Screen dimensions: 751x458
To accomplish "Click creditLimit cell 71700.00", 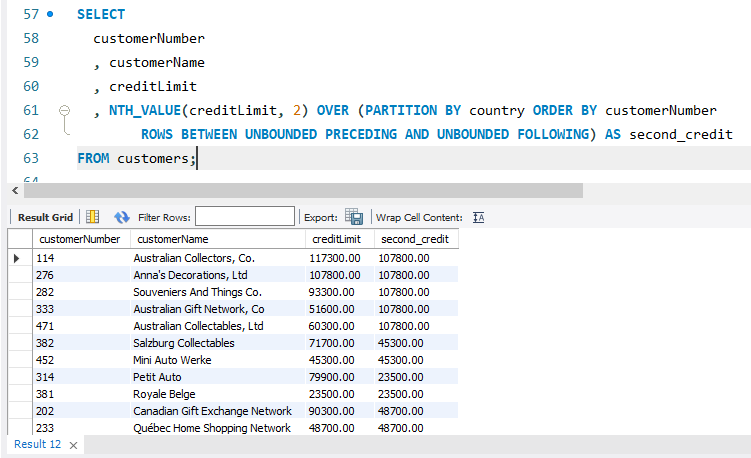I will (x=340, y=343).
